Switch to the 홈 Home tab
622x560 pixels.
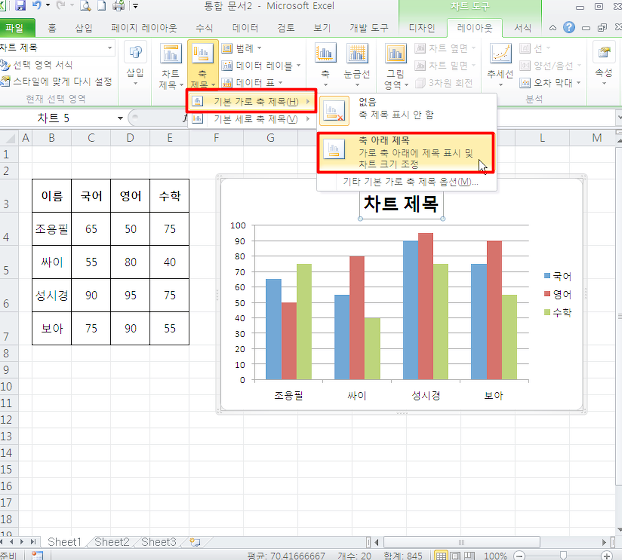52,28
